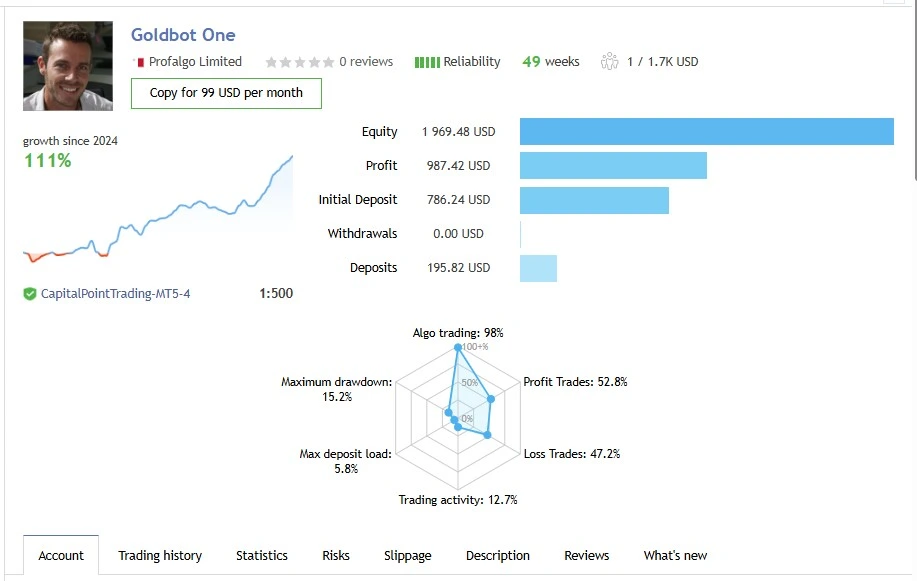Click the star rating icons
The image size is (917, 581).
click(x=299, y=62)
